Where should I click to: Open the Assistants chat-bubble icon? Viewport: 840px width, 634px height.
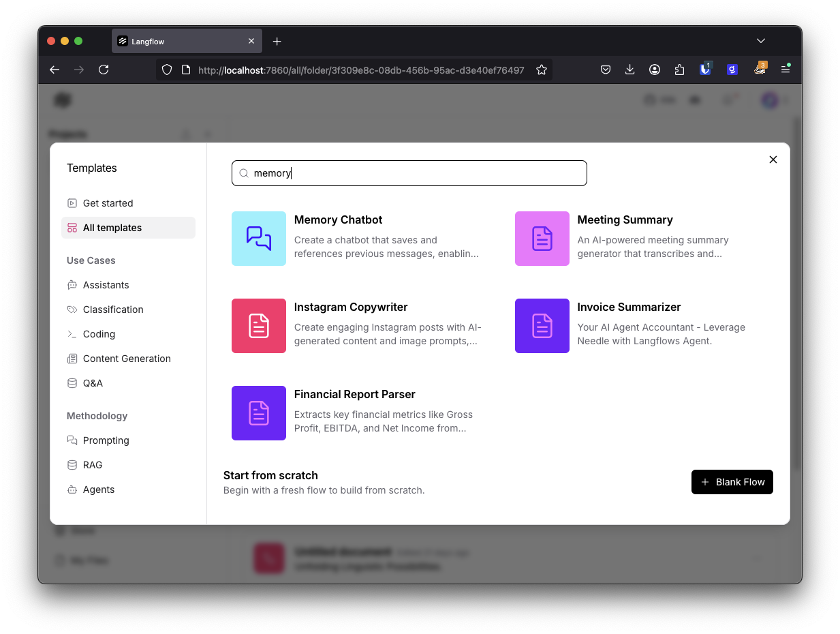click(72, 285)
